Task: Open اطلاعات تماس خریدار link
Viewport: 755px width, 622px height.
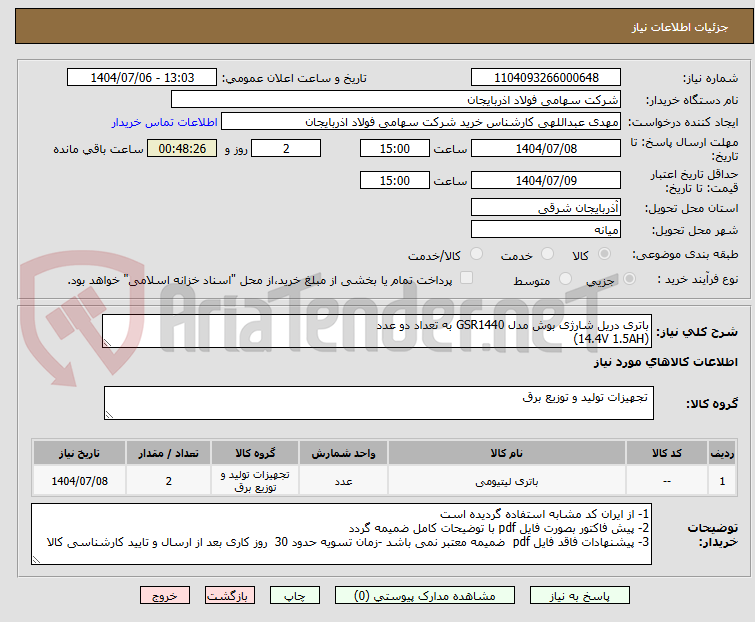Action: pyautogui.click(x=165, y=122)
